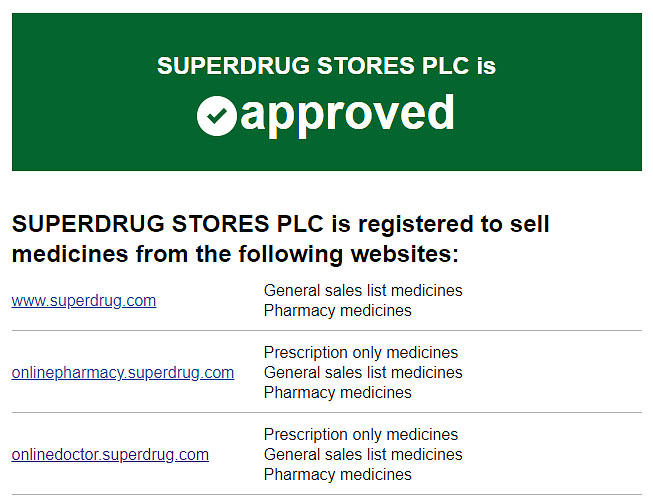Click divider line below onlinepharmacy.superdrug.com row
The image size is (653, 496).
tap(326, 412)
